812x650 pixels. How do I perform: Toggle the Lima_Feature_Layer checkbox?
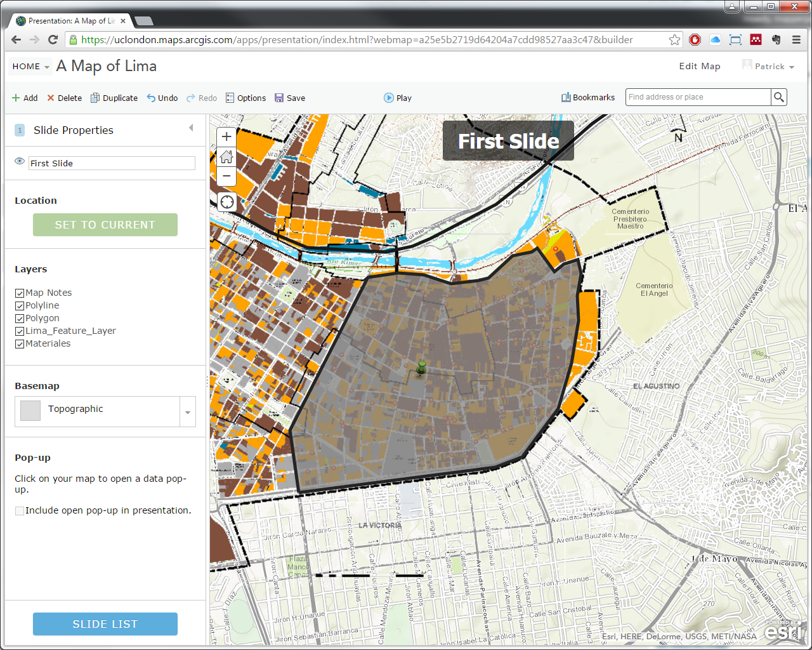tap(20, 331)
